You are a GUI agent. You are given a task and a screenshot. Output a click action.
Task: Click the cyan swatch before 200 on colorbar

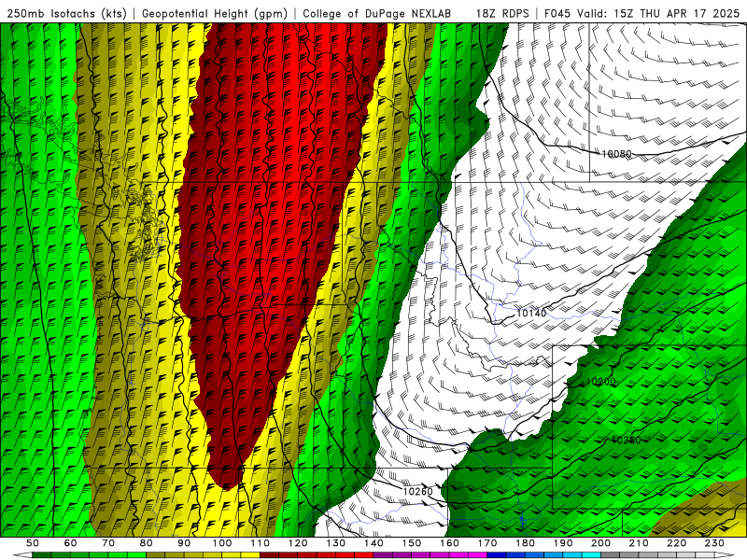point(592,555)
